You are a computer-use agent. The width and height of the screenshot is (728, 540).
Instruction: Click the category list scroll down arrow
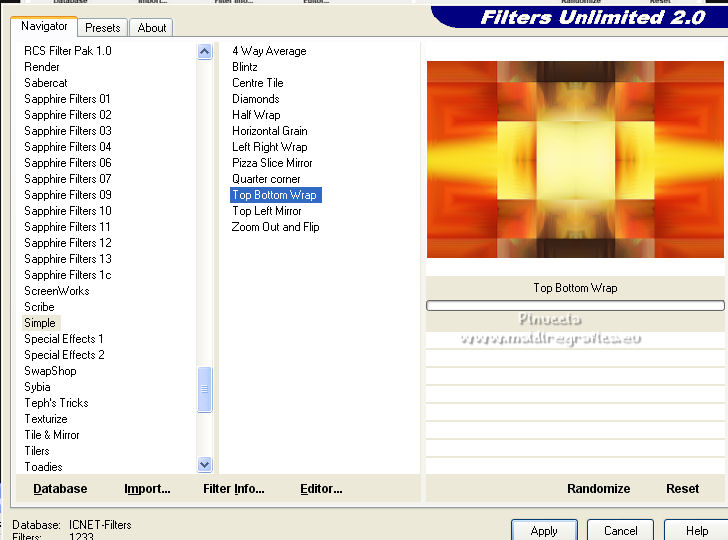pyautogui.click(x=204, y=464)
